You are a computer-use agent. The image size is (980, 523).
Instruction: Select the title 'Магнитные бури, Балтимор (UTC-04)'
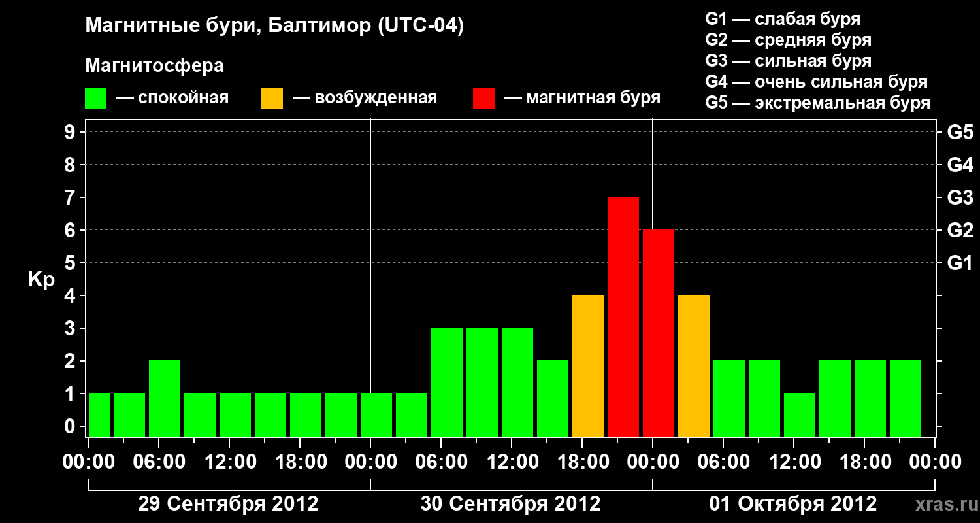(274, 27)
